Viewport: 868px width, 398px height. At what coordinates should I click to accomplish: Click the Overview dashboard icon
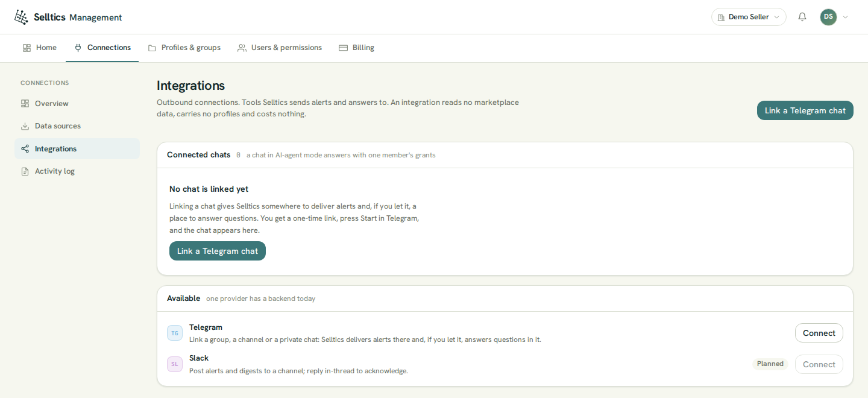(25, 104)
